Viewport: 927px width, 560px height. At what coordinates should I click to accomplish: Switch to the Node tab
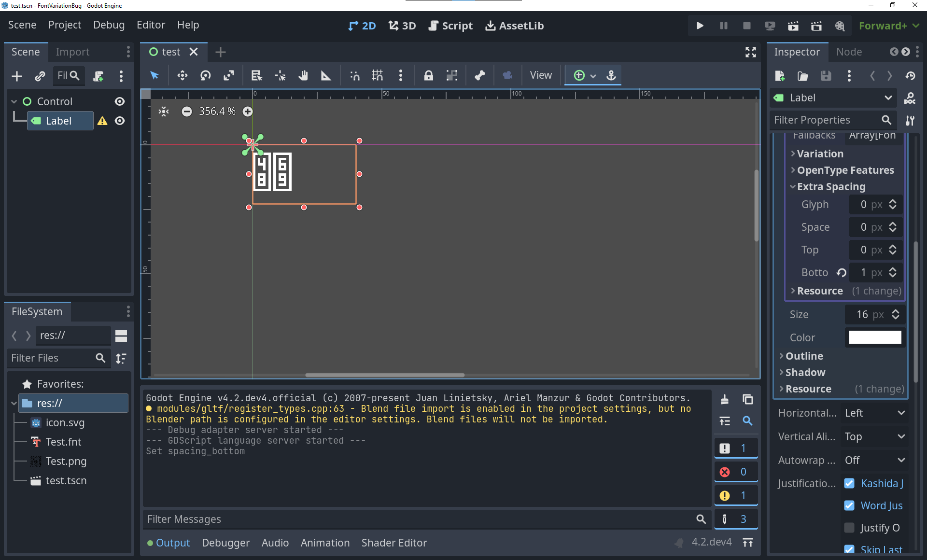(849, 52)
